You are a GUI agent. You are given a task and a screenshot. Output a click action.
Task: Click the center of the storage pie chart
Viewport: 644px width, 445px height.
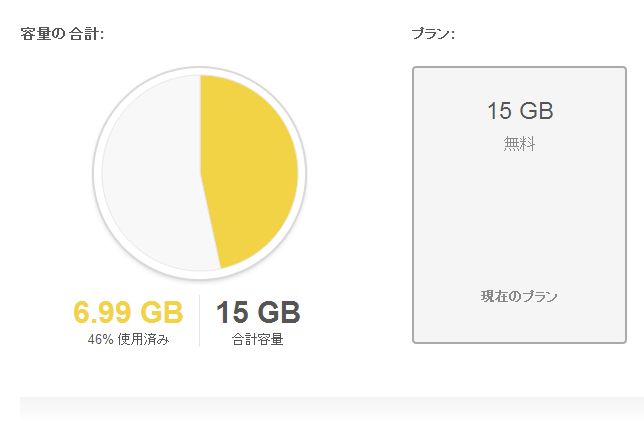coord(200,173)
